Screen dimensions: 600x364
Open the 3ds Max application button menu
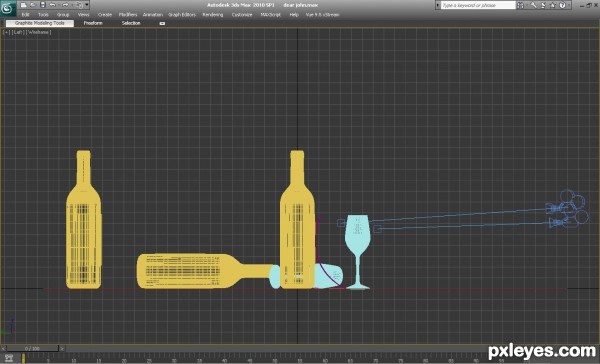[x=8, y=8]
